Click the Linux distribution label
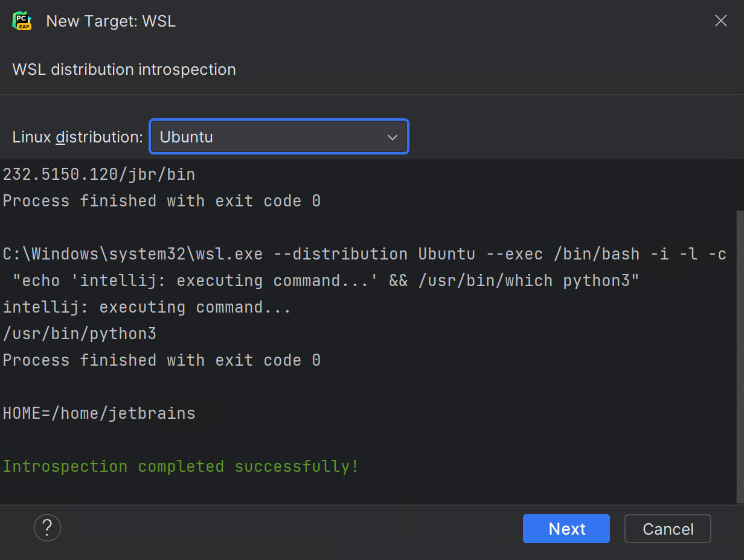This screenshot has height=560, width=744. coord(77,136)
